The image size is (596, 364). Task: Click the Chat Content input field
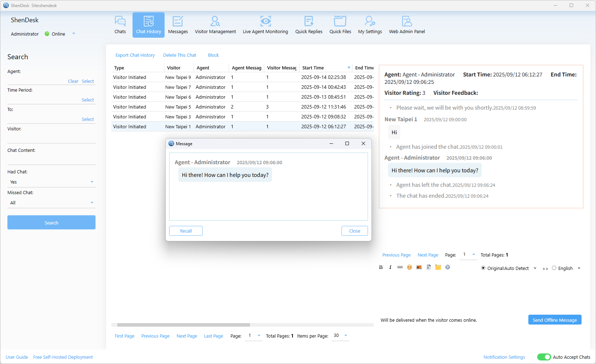(x=51, y=160)
